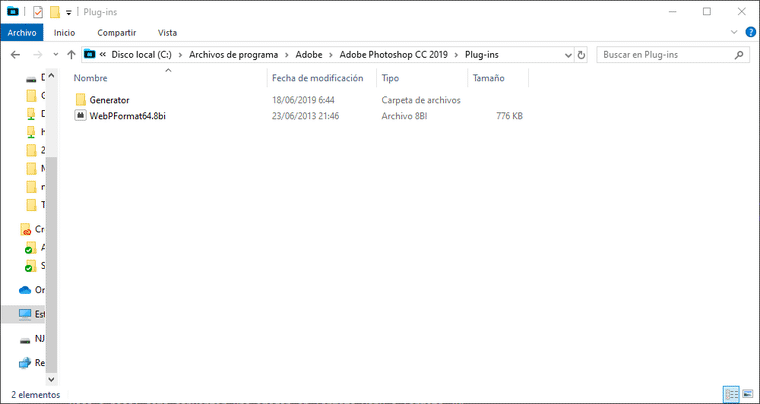Click Disco local (C:) breadcrumb
Viewport: 760px width, 404px height.
[x=142, y=55]
